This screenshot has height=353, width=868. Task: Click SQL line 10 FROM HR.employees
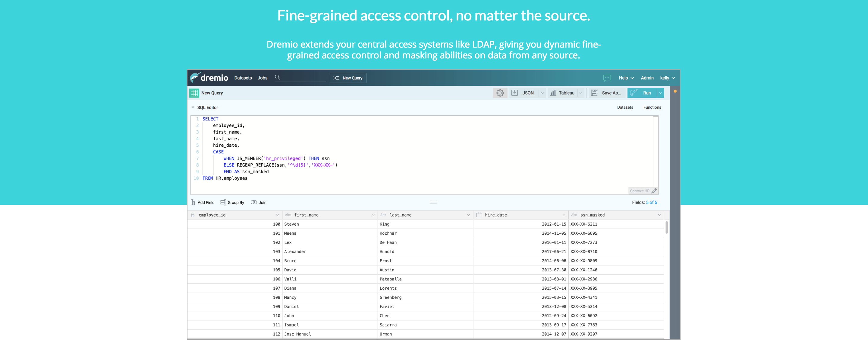coord(225,178)
